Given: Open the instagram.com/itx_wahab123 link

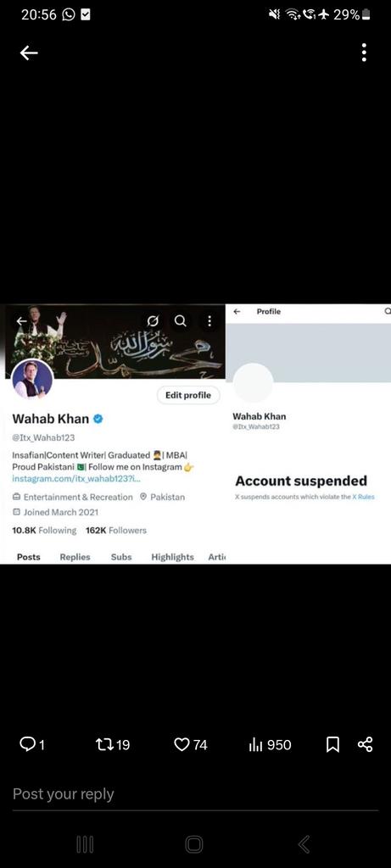Looking at the screenshot, I should (76, 478).
